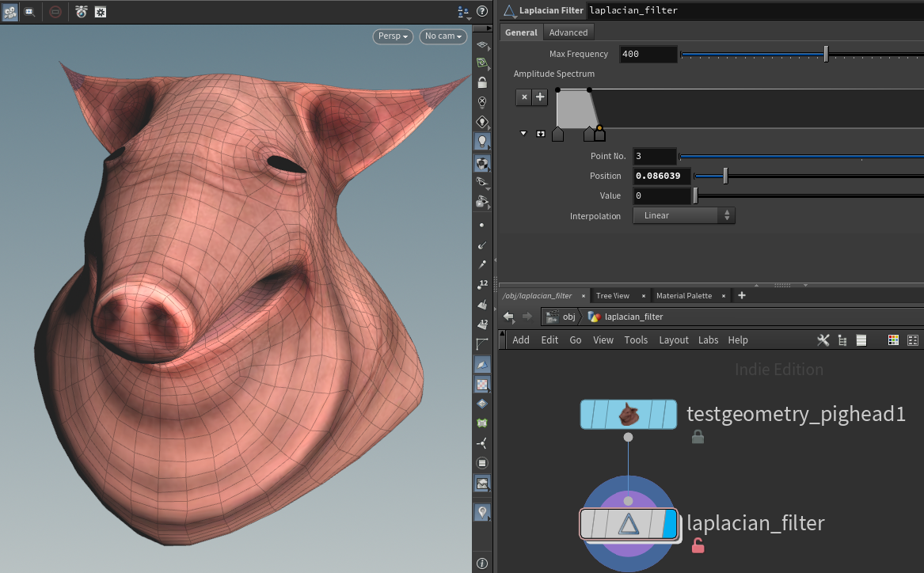This screenshot has height=573, width=924.
Task: Click the add new pane tab plus icon
Action: pyautogui.click(x=742, y=295)
